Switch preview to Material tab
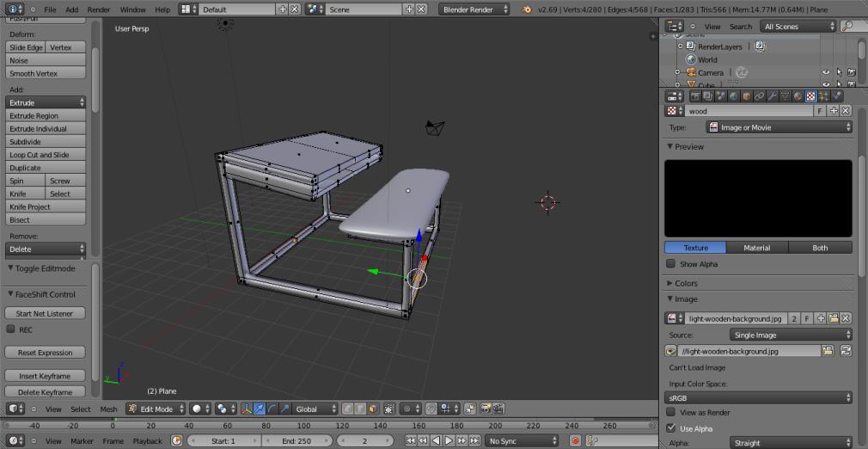868x449 pixels. 757,248
